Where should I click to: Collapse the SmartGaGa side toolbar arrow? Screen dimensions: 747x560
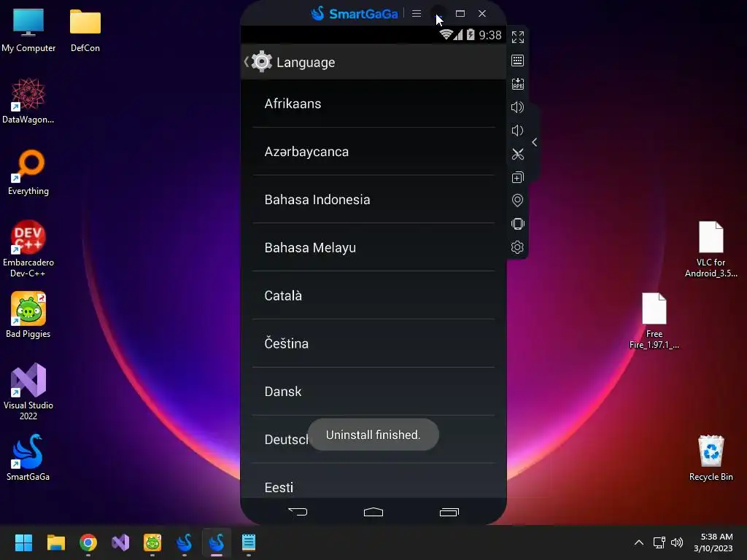535,142
